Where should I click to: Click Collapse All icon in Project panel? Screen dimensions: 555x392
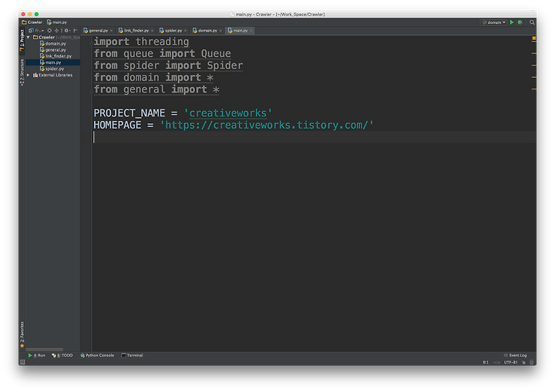point(56,31)
